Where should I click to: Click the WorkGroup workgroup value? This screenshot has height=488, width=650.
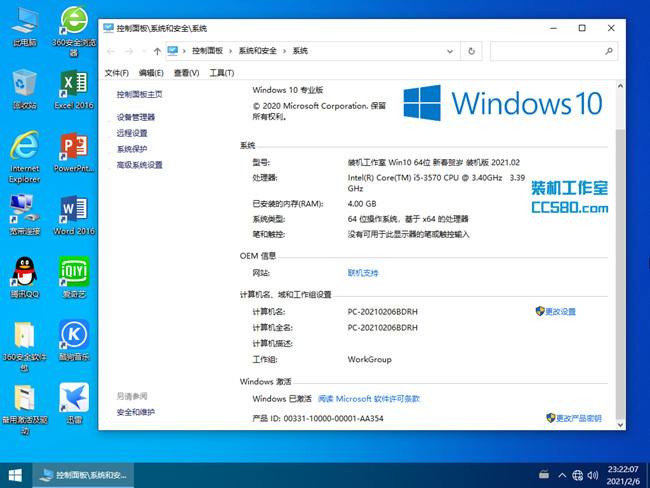click(x=369, y=359)
